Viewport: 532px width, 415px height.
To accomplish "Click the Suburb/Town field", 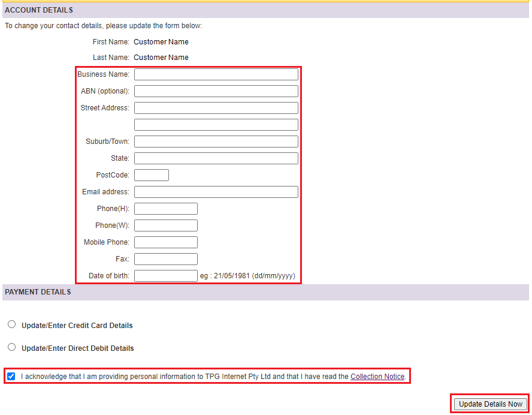I will pos(216,141).
